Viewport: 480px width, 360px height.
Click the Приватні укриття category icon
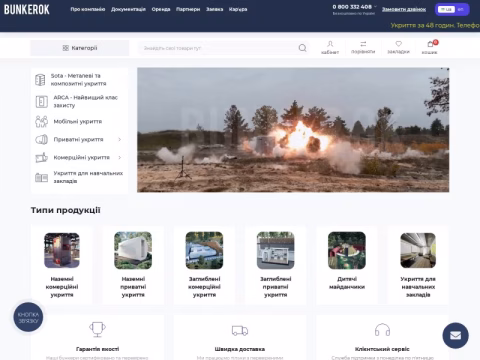pyautogui.click(x=42, y=139)
